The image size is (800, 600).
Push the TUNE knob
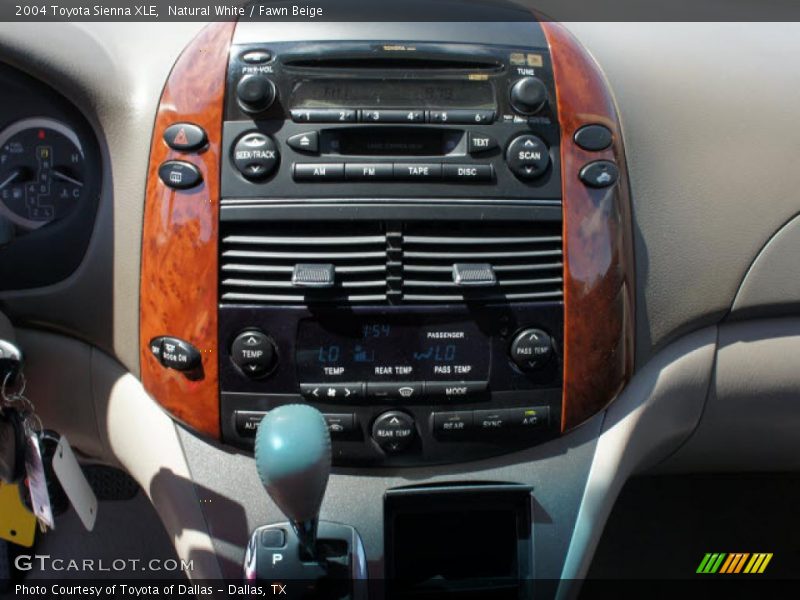tap(528, 95)
